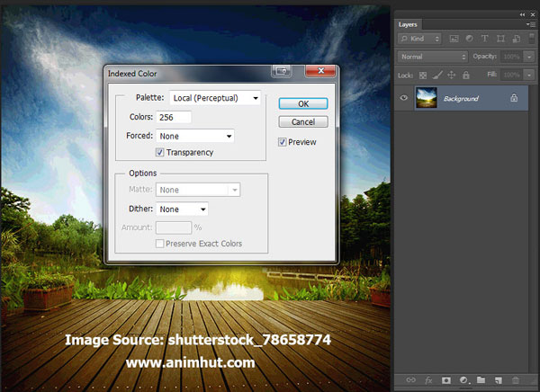Add a layer mask
The image size is (540, 392).
click(x=445, y=380)
